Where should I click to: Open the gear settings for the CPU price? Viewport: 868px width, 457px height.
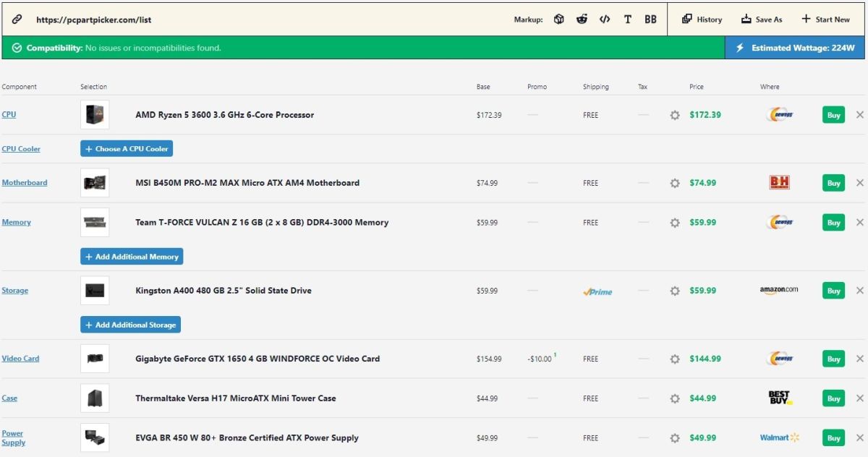(x=675, y=115)
